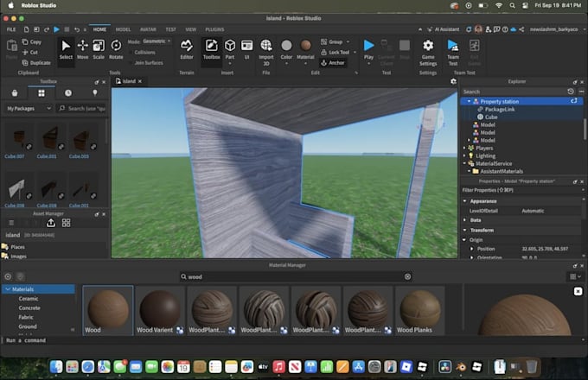588x380 pixels.
Task: Copy the selection
Action: pyautogui.click(x=32, y=42)
